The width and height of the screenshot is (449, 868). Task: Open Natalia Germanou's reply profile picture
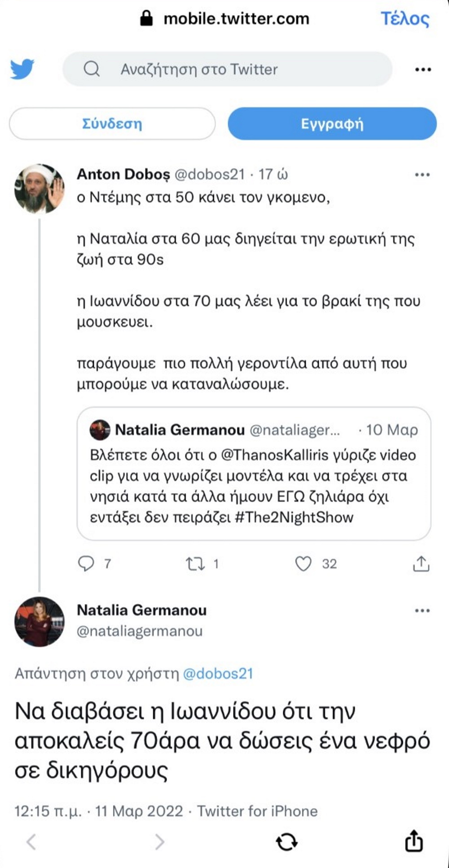40,621
